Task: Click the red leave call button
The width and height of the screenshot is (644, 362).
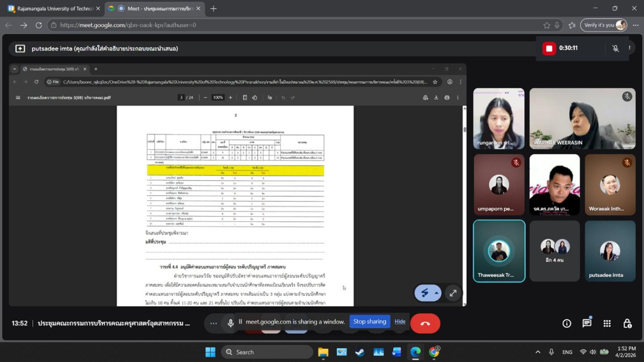Action: point(425,323)
